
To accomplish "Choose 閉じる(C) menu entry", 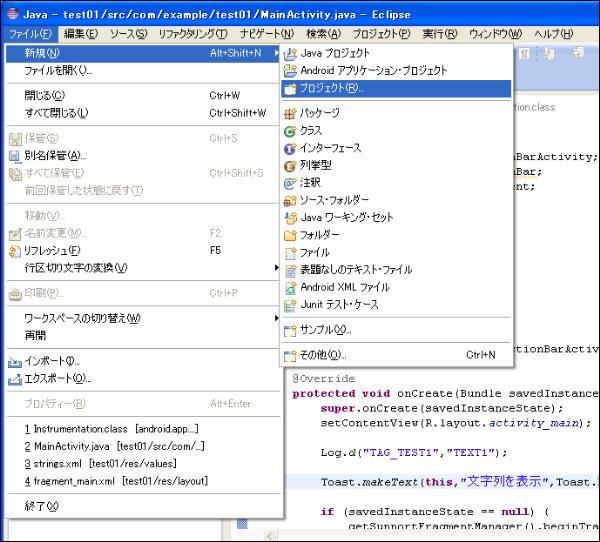I will 143,95.
